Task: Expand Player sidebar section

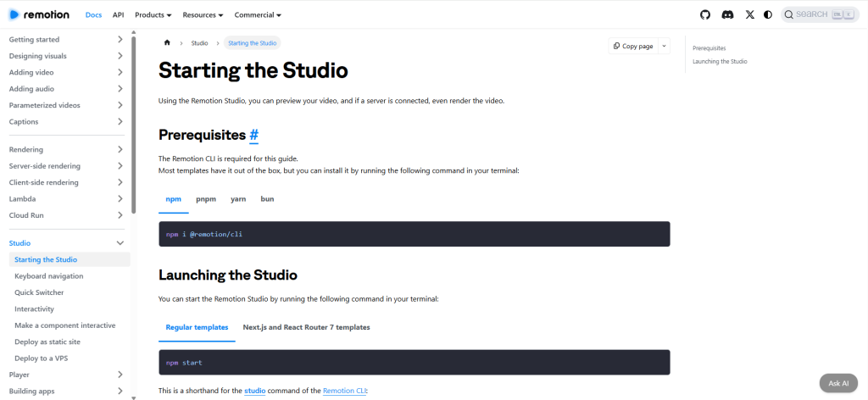Action: (66, 375)
